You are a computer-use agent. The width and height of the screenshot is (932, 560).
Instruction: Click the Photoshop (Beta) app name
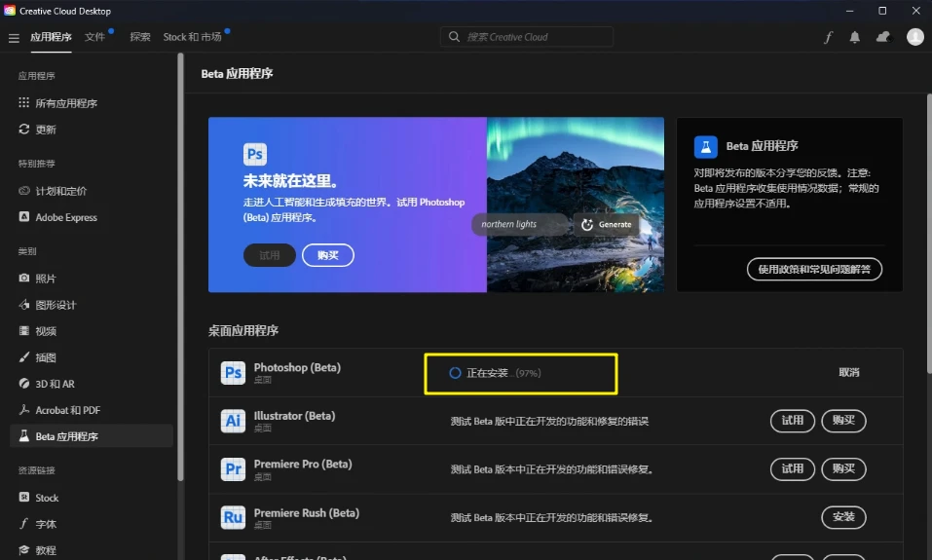tap(297, 367)
